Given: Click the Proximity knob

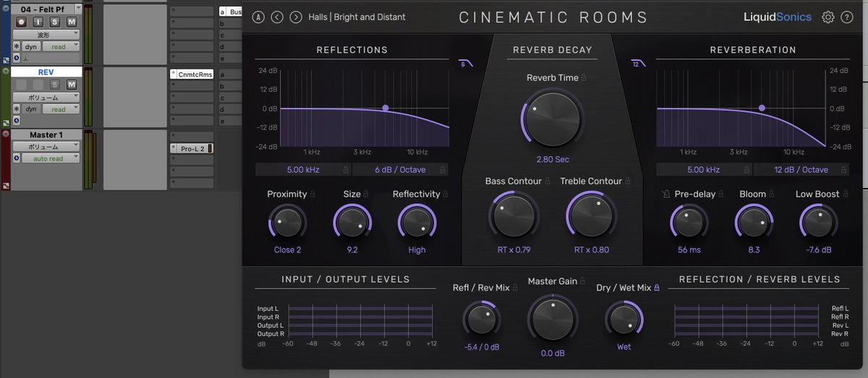Looking at the screenshot, I should tap(287, 223).
